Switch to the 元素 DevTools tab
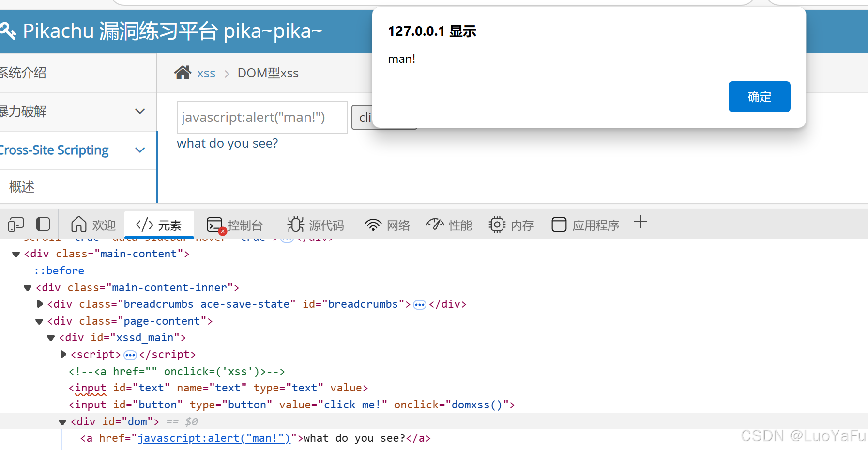868x450 pixels. (159, 225)
